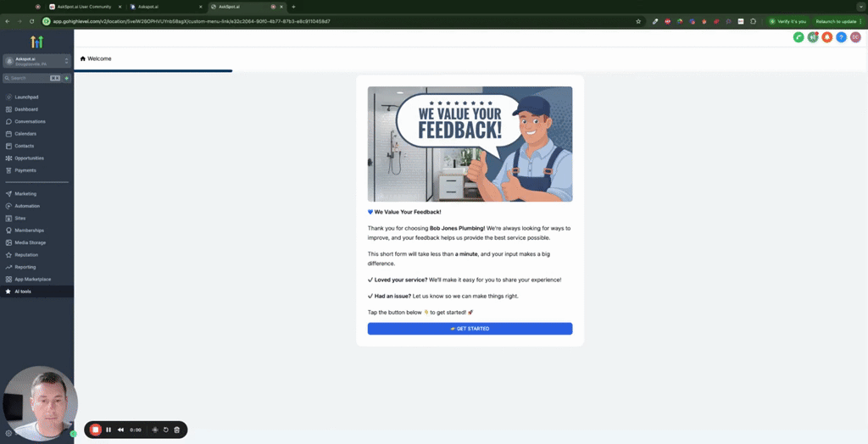Click the restart recording icon
Screen dimensions: 868x444
[x=165, y=430]
